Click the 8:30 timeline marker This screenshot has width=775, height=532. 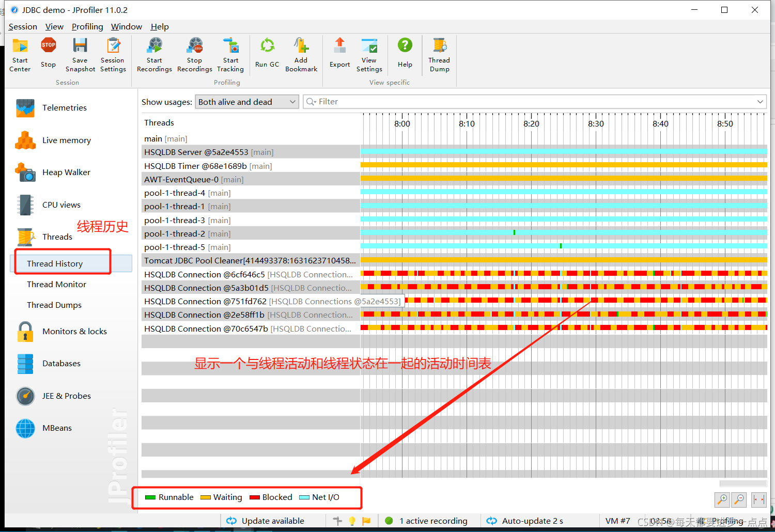click(x=596, y=124)
